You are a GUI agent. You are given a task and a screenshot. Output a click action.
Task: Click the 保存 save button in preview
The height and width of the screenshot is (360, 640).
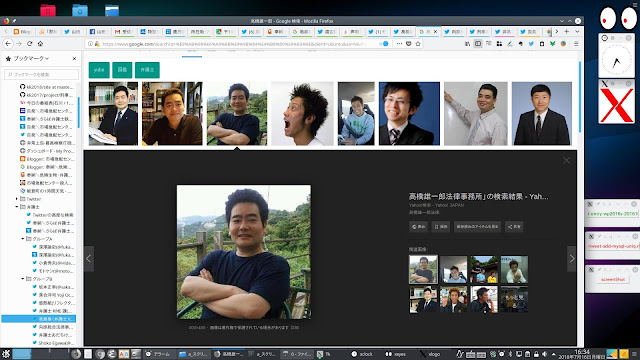coord(441,227)
